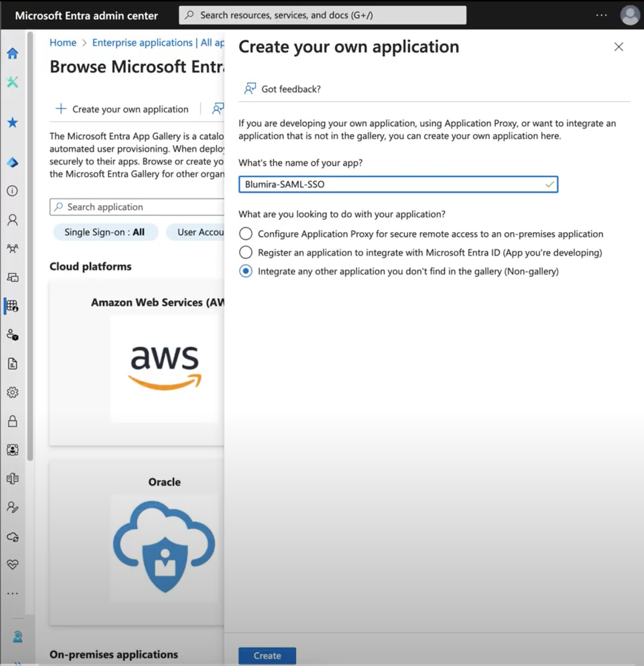Go to Home breadcrumb link

63,42
